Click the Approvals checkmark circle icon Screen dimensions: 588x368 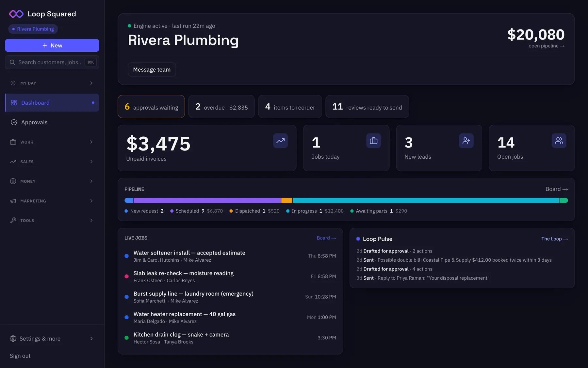click(x=14, y=122)
